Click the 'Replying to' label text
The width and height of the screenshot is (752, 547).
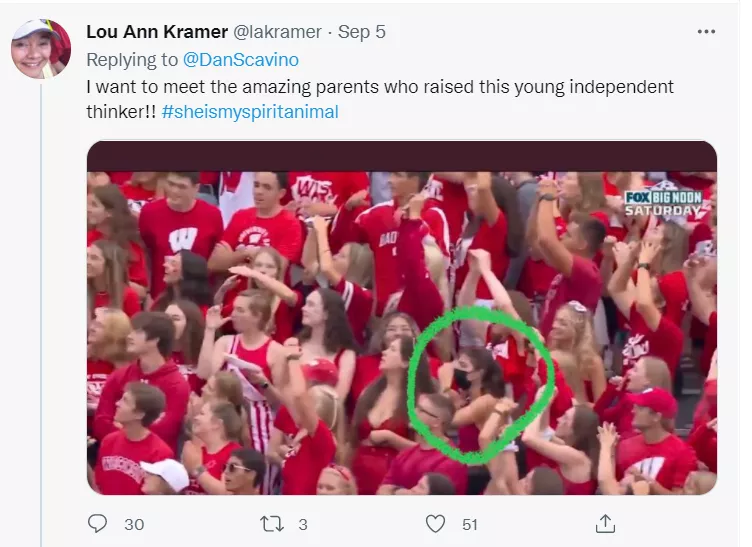(129, 60)
